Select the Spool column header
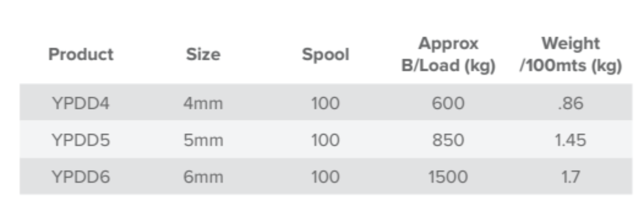This screenshot has height=222, width=644. [325, 55]
